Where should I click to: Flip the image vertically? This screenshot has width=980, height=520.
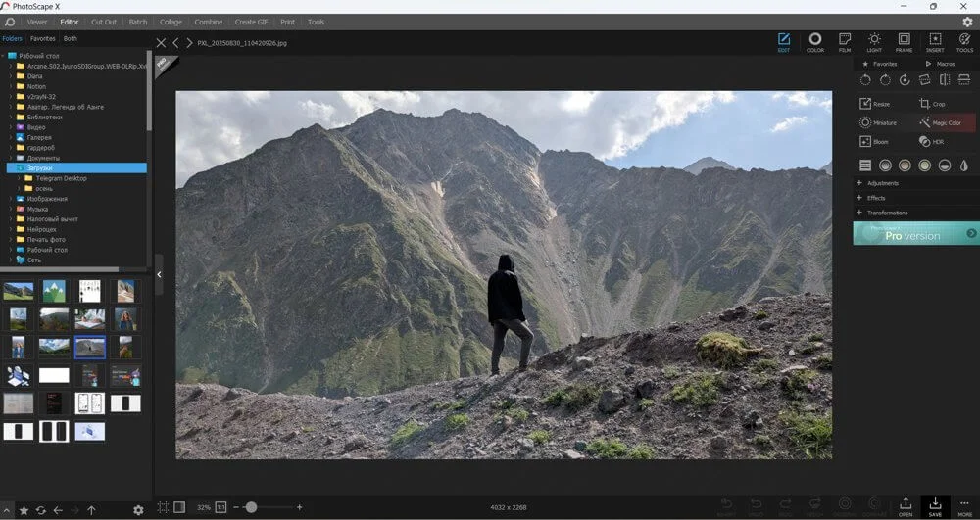point(964,80)
